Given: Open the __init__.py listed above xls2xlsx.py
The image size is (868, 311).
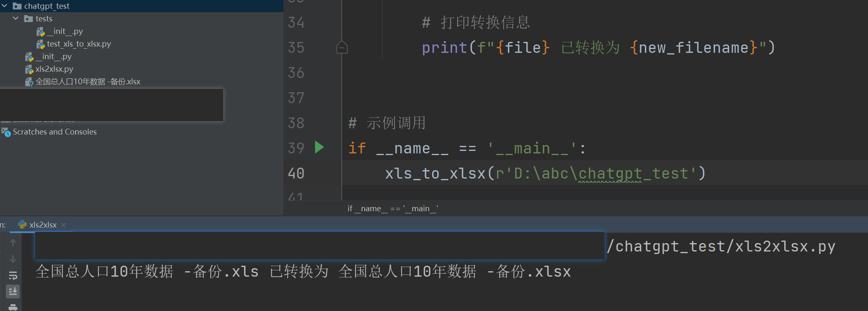Looking at the screenshot, I should point(54,56).
